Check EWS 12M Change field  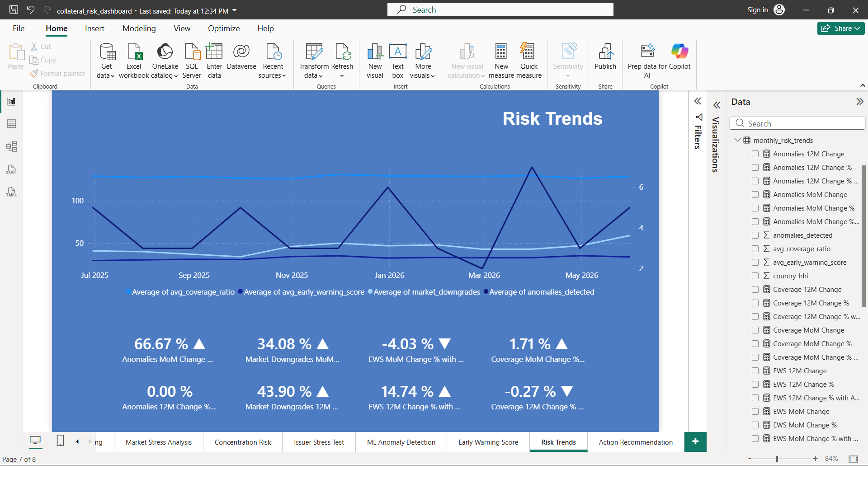pyautogui.click(x=755, y=371)
